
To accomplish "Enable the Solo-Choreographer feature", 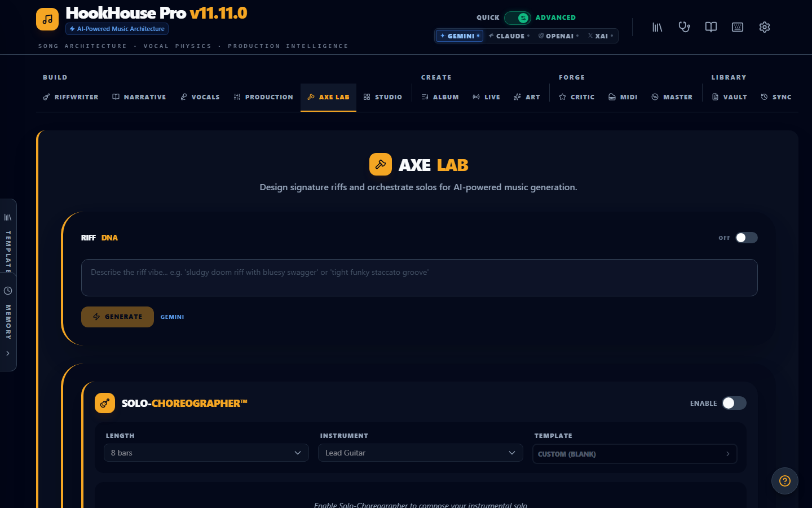I will [734, 403].
